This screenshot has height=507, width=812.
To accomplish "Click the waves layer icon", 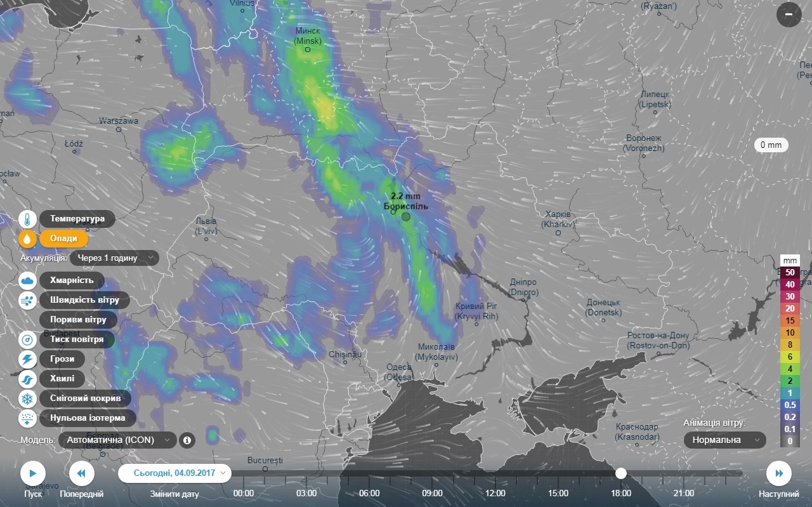I will [28, 379].
